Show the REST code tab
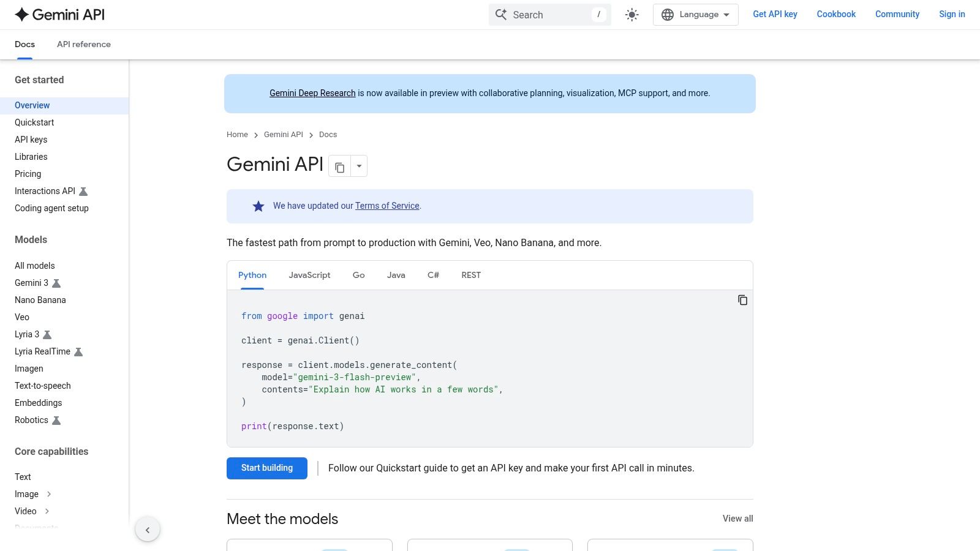Screen dimensions: 980x551 [471, 275]
